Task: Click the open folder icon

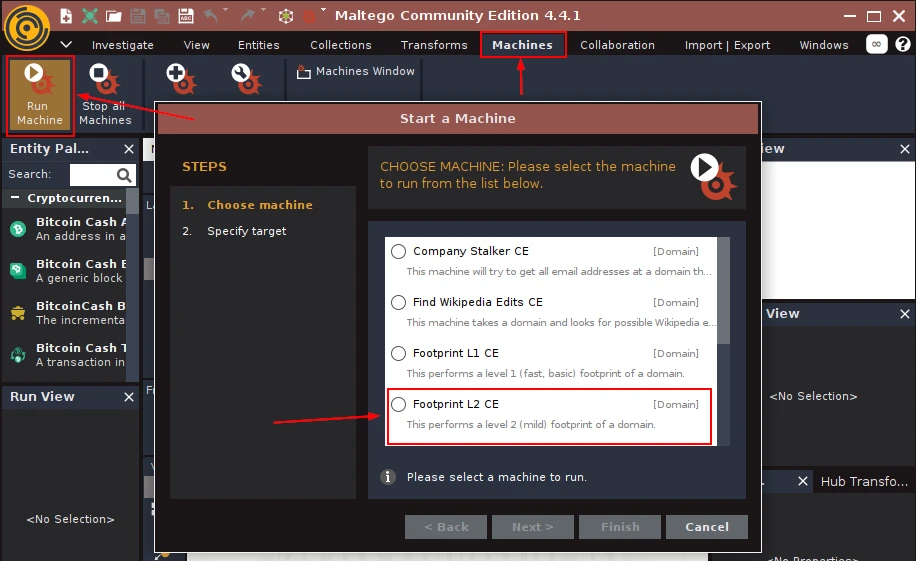Action: pos(114,16)
